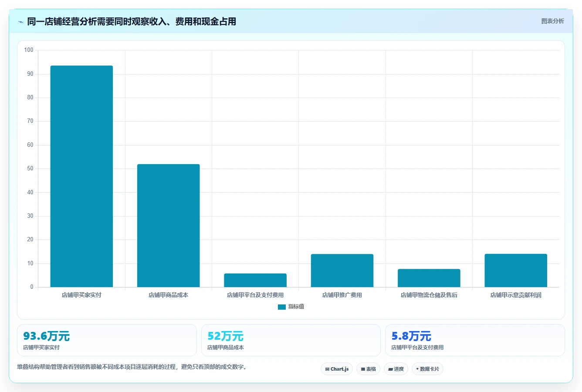This screenshot has width=582, height=392.
Task: Click 店铺甲商品成本 caption under 52万元
Action: click(226, 348)
